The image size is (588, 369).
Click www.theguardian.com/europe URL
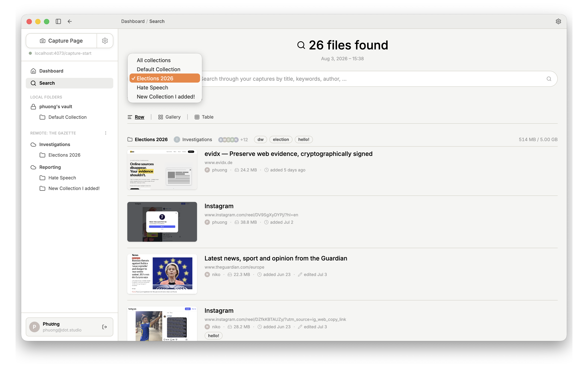coord(234,267)
